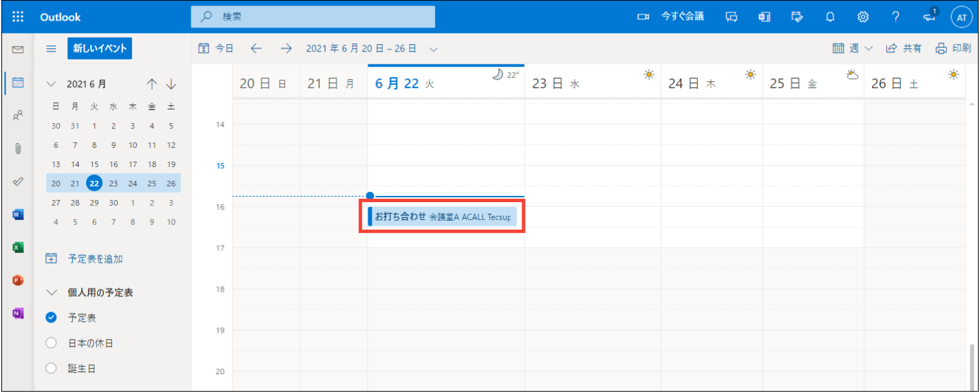Select 10 in mini calendar's last row

[171, 222]
